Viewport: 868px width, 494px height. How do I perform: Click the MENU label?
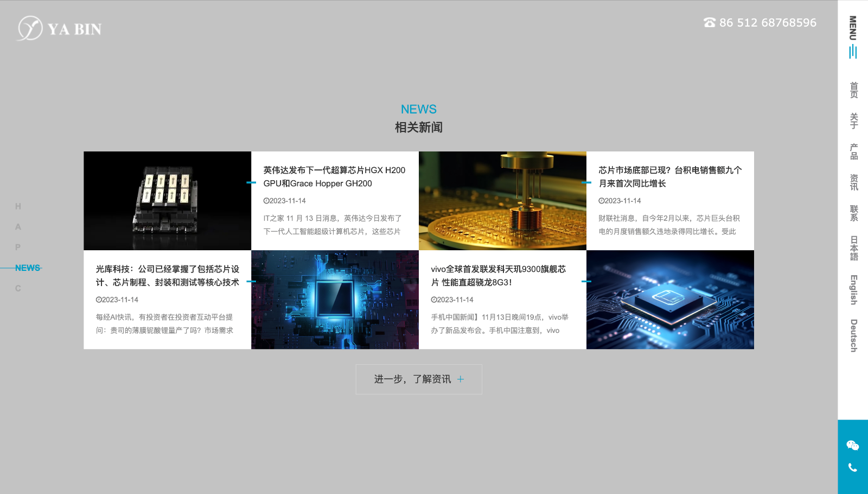pyautogui.click(x=853, y=28)
